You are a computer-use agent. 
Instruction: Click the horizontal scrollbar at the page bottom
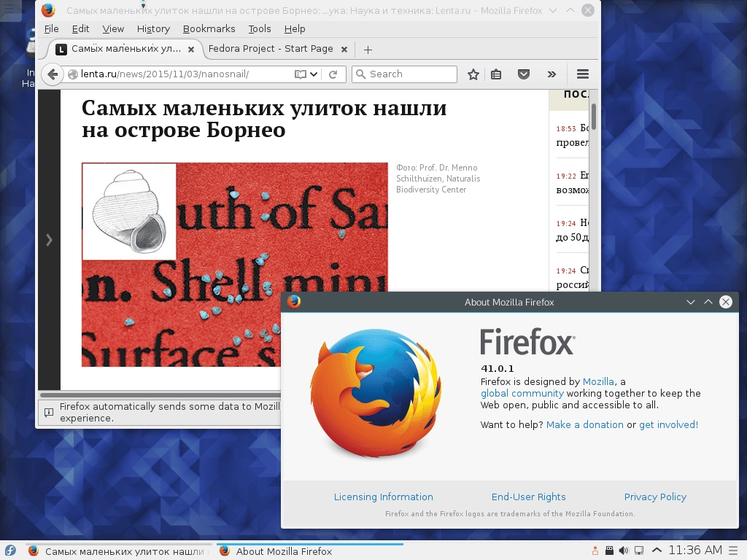pos(160,394)
